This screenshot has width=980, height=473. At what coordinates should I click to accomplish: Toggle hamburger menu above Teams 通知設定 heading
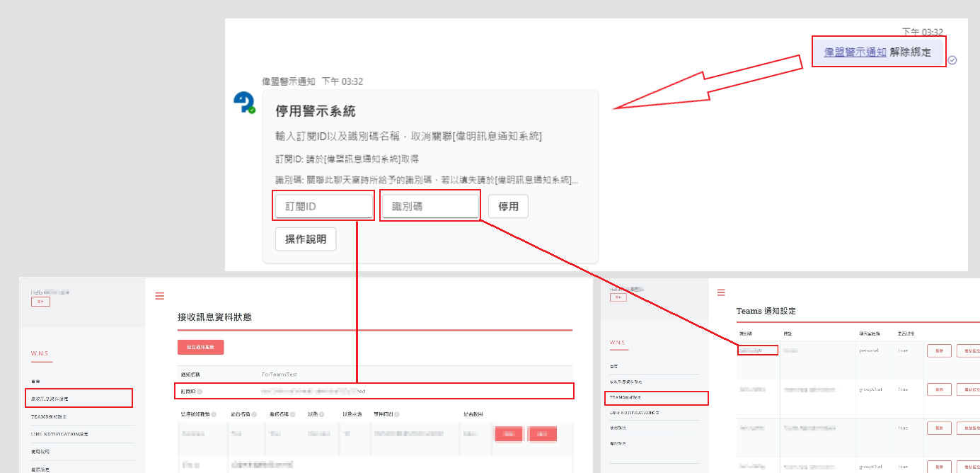pyautogui.click(x=721, y=292)
